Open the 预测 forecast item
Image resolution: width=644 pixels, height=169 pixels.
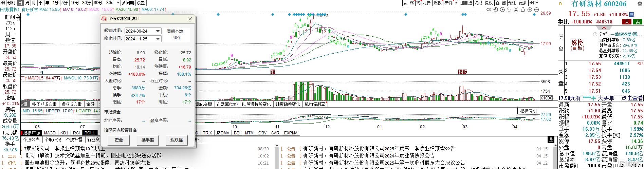coord(512,3)
